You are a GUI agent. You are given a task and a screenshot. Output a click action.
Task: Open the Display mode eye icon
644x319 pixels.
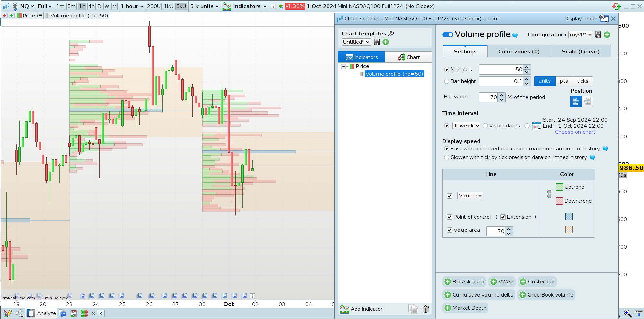click(604, 18)
